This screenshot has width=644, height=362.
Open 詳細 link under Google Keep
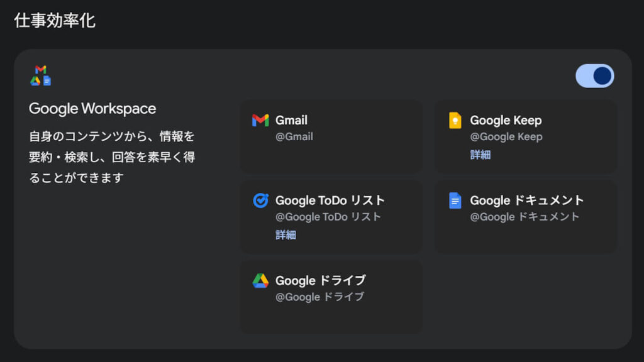(x=480, y=155)
